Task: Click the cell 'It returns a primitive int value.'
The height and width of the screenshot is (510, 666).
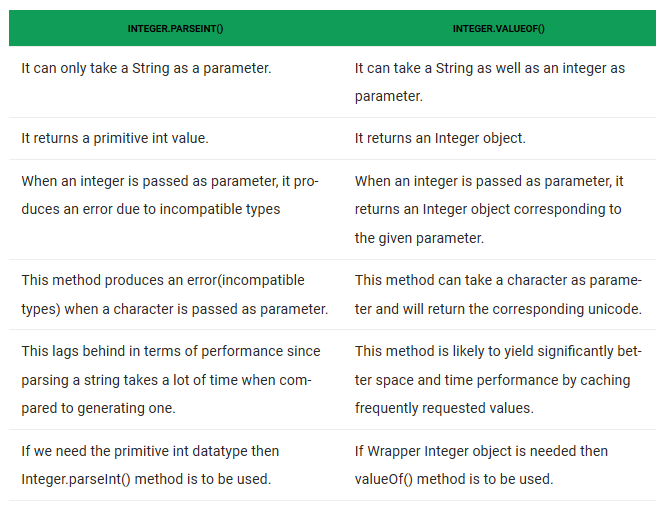Action: click(x=175, y=138)
